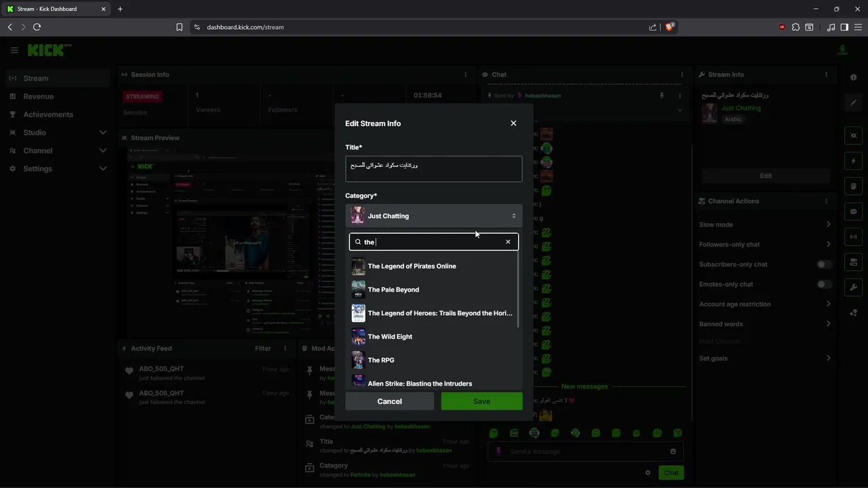Select The Legend of Pirates Online category
The height and width of the screenshot is (488, 868).
(x=433, y=266)
